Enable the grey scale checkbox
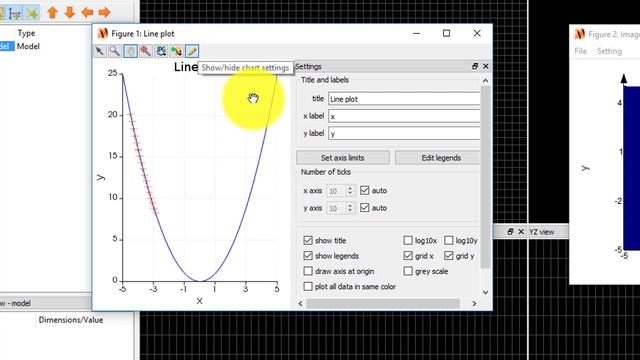This screenshot has width=640, height=360. click(408, 271)
